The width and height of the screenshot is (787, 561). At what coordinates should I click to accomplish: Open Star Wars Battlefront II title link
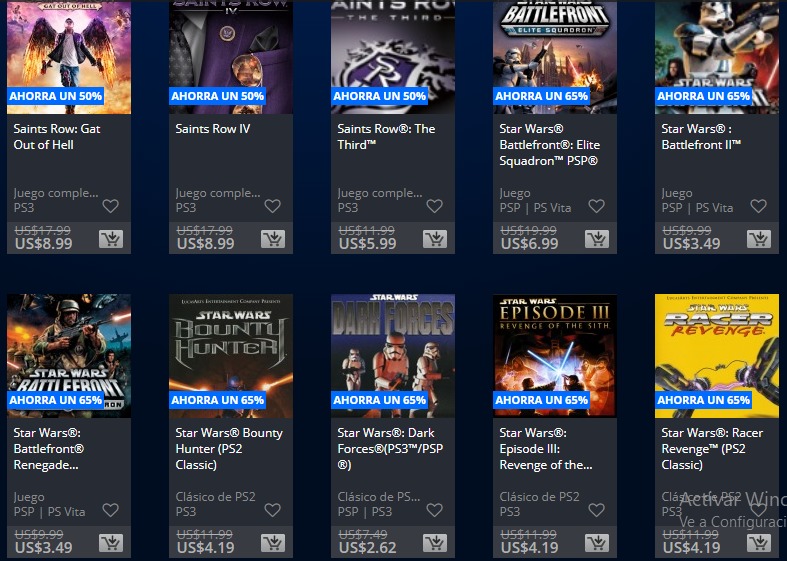coord(701,136)
